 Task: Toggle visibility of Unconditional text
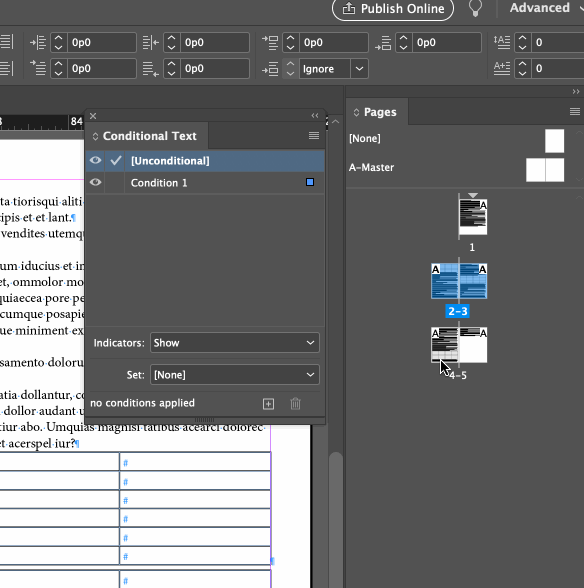[x=95, y=160]
